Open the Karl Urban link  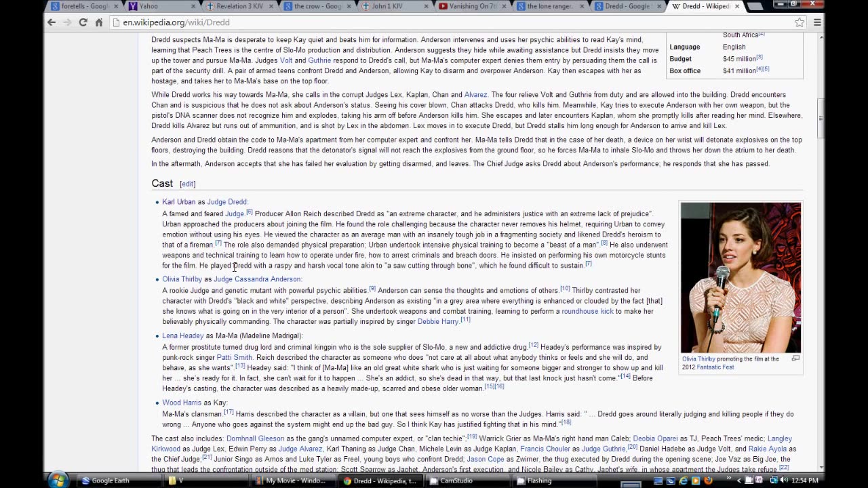coord(178,202)
